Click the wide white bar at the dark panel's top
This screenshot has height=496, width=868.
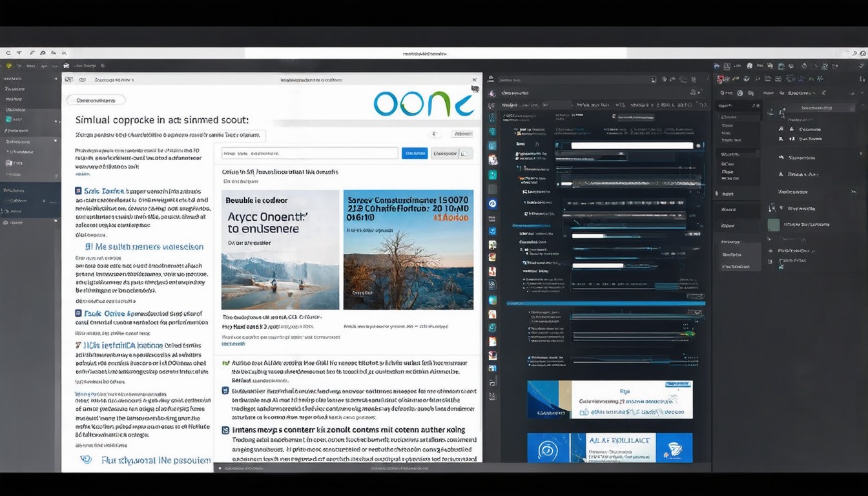click(632, 146)
